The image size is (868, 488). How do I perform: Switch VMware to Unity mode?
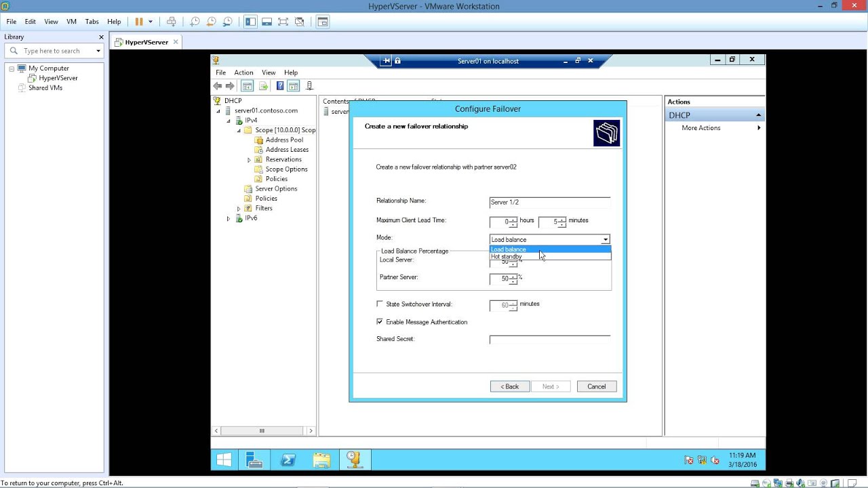[x=300, y=22]
